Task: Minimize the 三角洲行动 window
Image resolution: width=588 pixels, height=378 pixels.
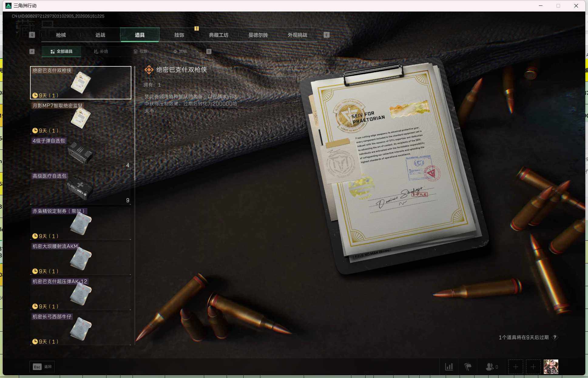Action: click(541, 6)
